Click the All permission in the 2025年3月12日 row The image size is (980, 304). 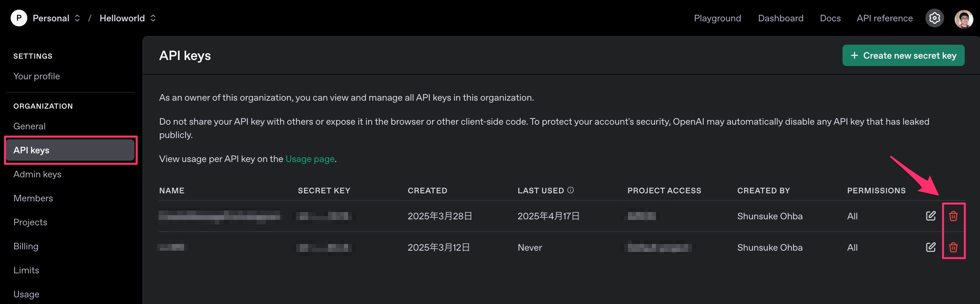pyautogui.click(x=852, y=247)
